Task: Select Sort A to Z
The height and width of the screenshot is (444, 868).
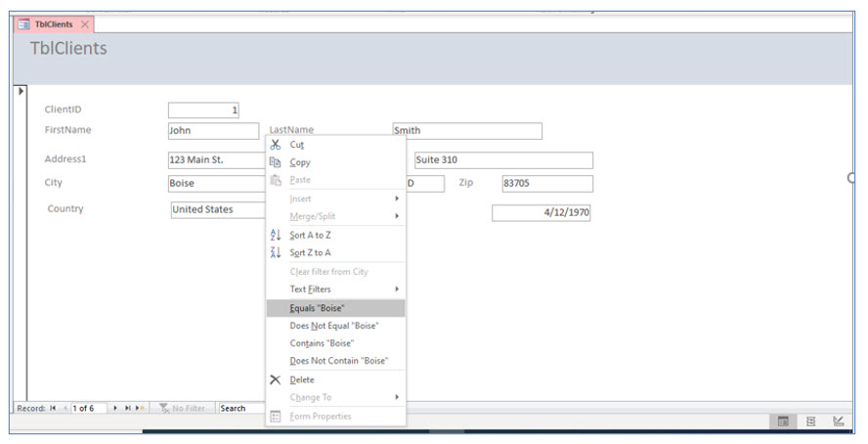Action: pos(336,235)
